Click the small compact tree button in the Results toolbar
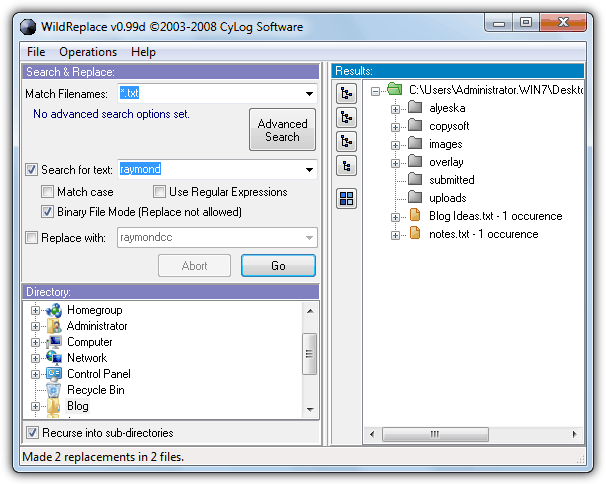This screenshot has height=484, width=606. coord(346,165)
